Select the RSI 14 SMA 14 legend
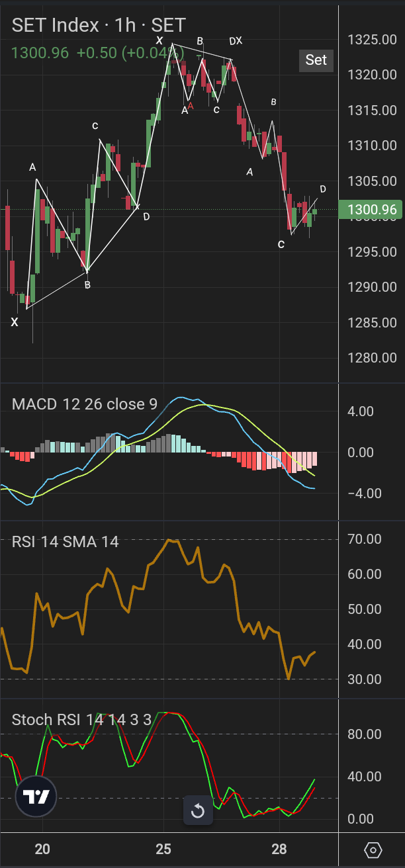The height and width of the screenshot is (868, 405). click(66, 542)
